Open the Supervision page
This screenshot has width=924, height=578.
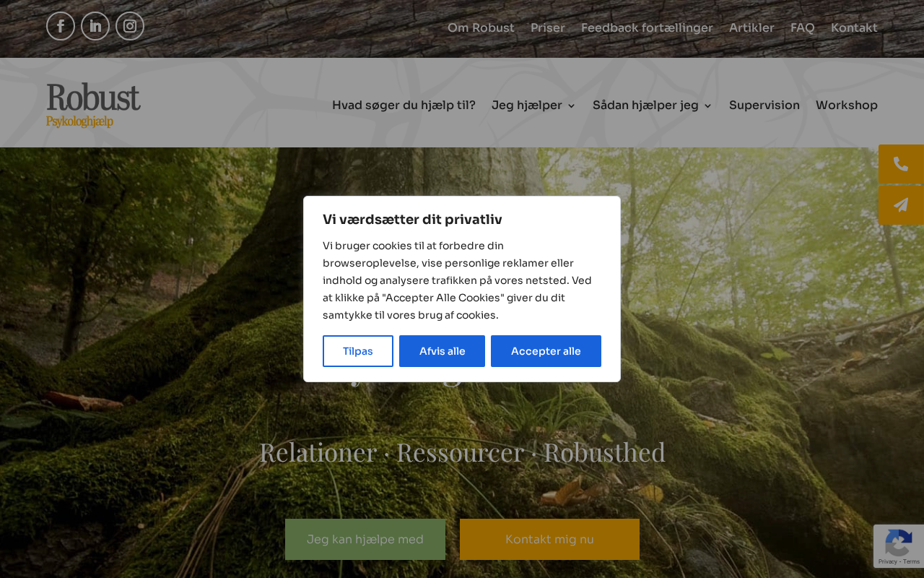point(764,105)
